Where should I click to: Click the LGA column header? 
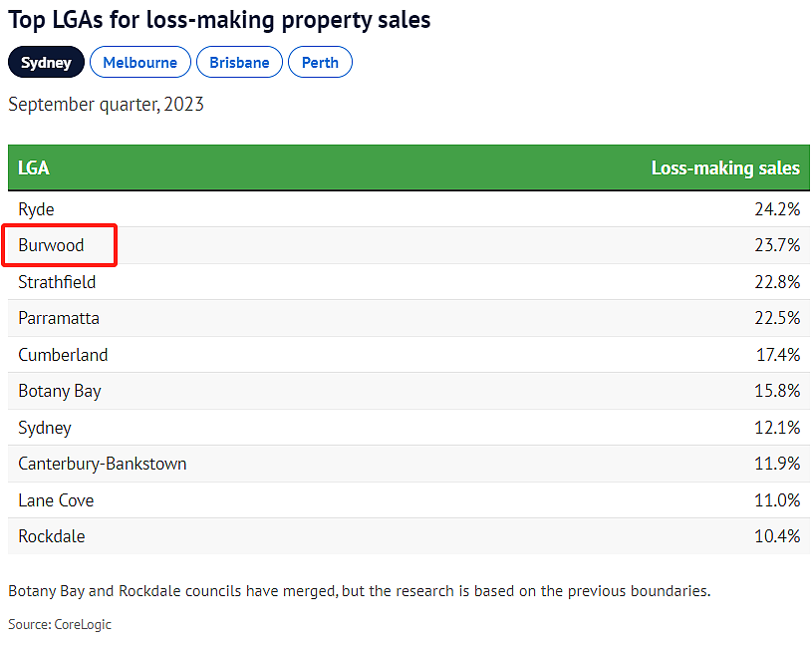[34, 167]
